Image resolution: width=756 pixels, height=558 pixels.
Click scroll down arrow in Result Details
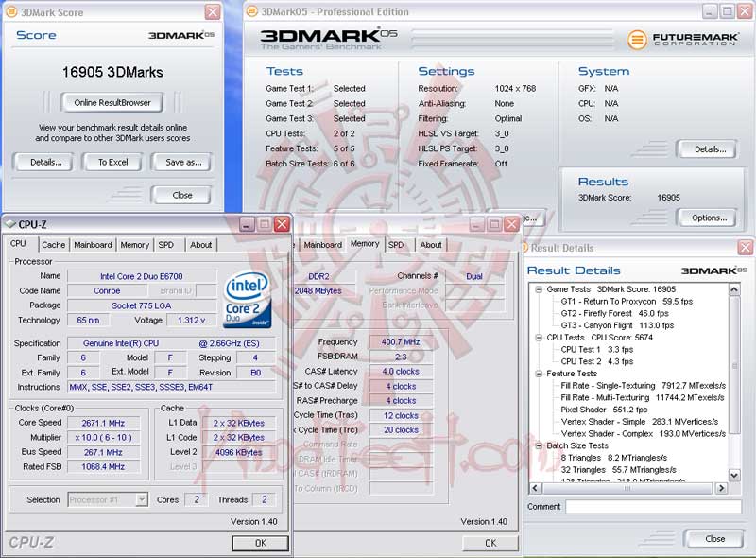734,476
